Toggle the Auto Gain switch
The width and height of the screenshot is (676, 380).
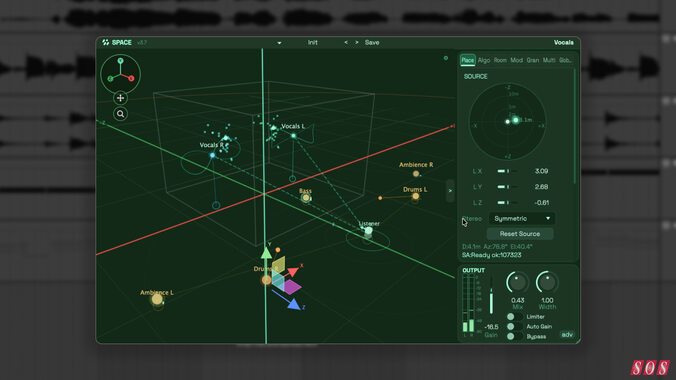[514, 327]
